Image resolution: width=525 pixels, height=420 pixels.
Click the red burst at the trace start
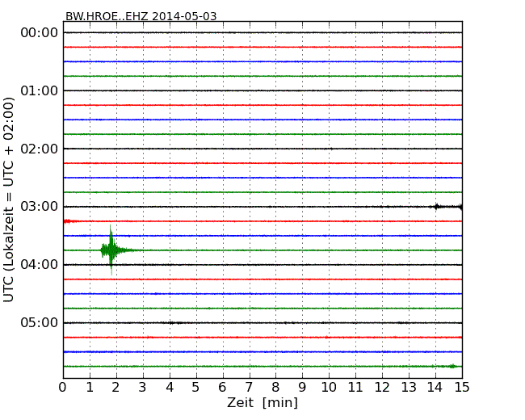(x=69, y=221)
